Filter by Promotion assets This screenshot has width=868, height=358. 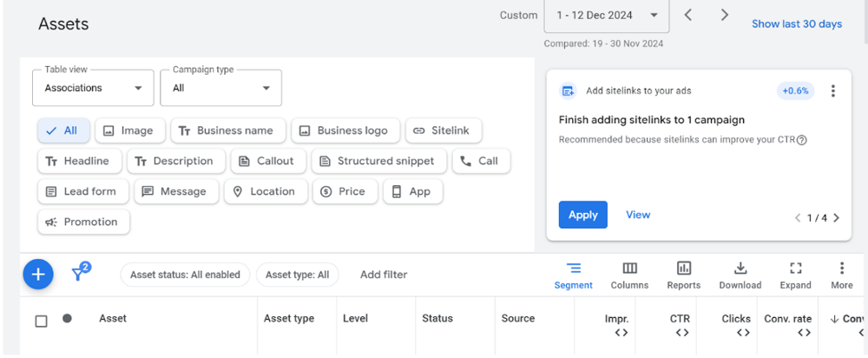83,222
